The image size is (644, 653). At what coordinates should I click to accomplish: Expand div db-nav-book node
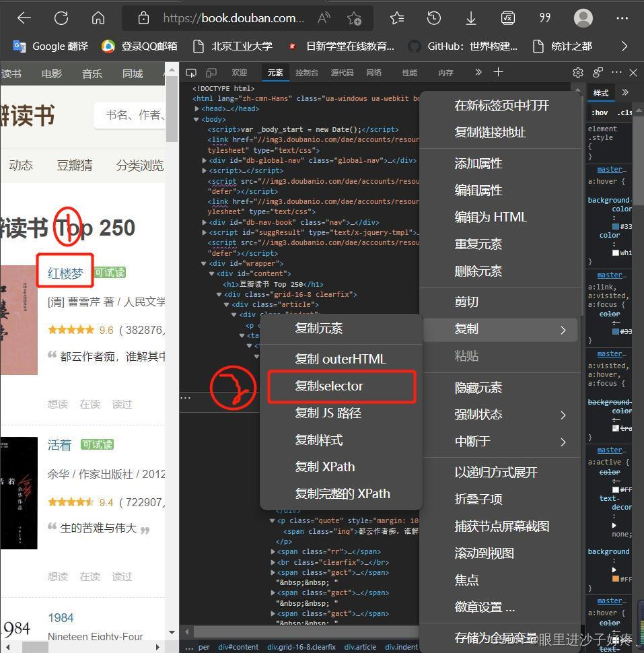pos(204,222)
